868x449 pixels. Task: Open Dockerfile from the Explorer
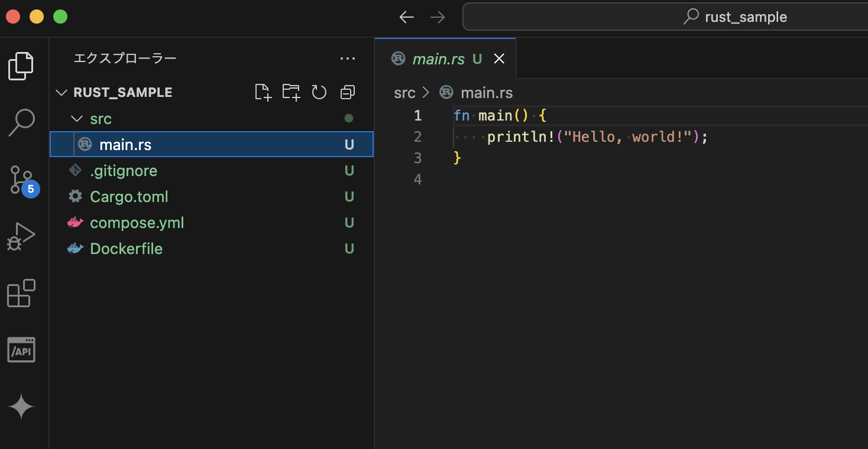pos(212,248)
